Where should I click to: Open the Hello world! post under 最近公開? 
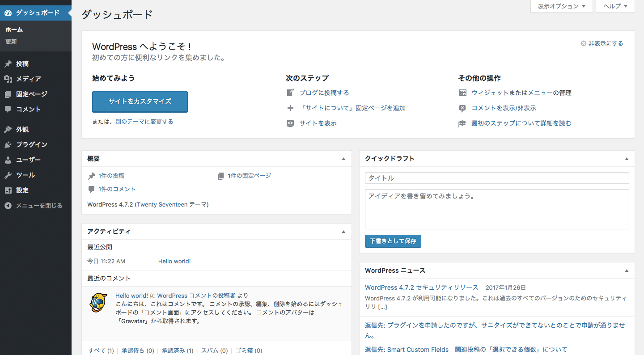coord(174,262)
